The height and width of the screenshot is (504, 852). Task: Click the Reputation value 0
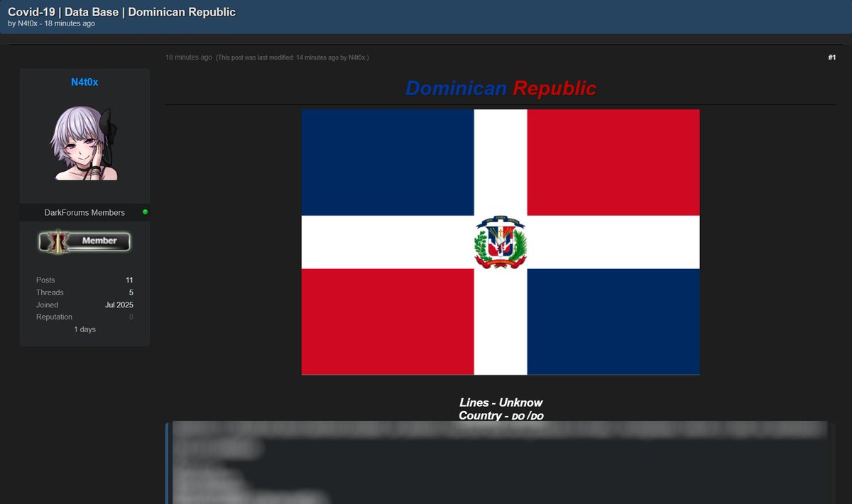point(131,317)
